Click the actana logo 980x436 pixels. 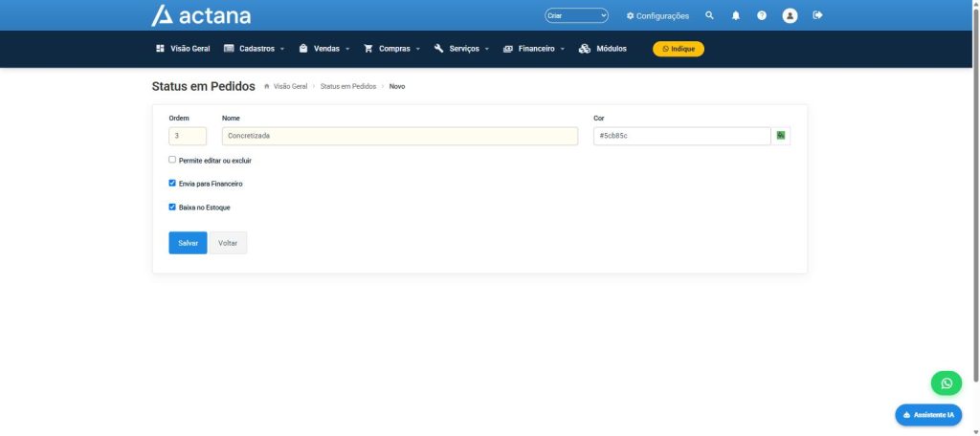[x=201, y=15]
